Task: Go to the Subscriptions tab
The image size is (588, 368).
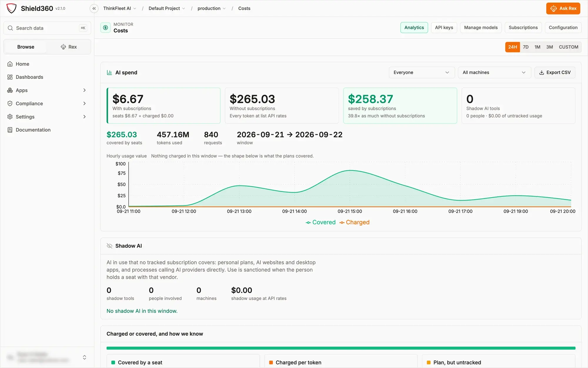Action: (x=523, y=28)
